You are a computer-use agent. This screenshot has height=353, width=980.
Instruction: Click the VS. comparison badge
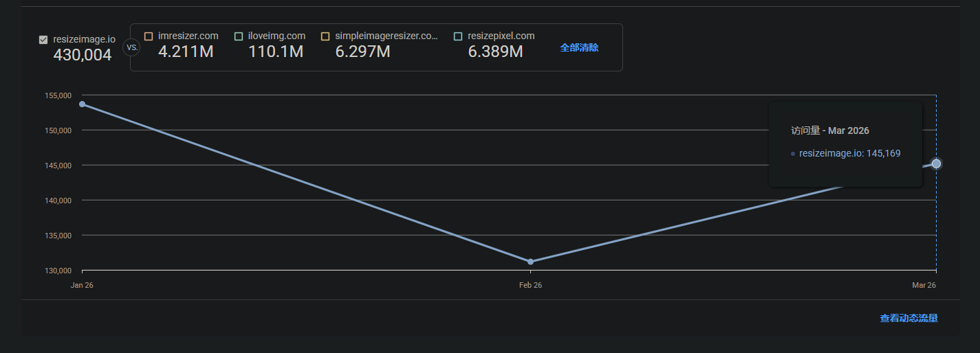pyautogui.click(x=131, y=47)
